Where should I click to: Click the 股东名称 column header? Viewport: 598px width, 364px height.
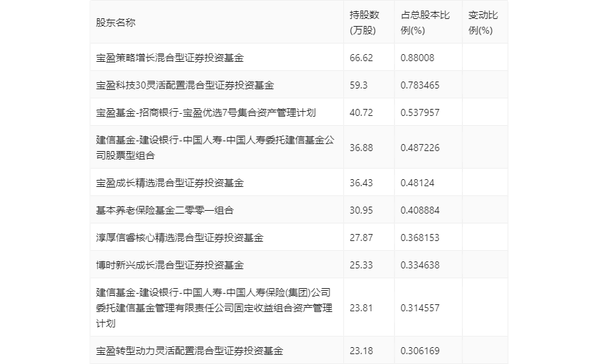[115, 23]
